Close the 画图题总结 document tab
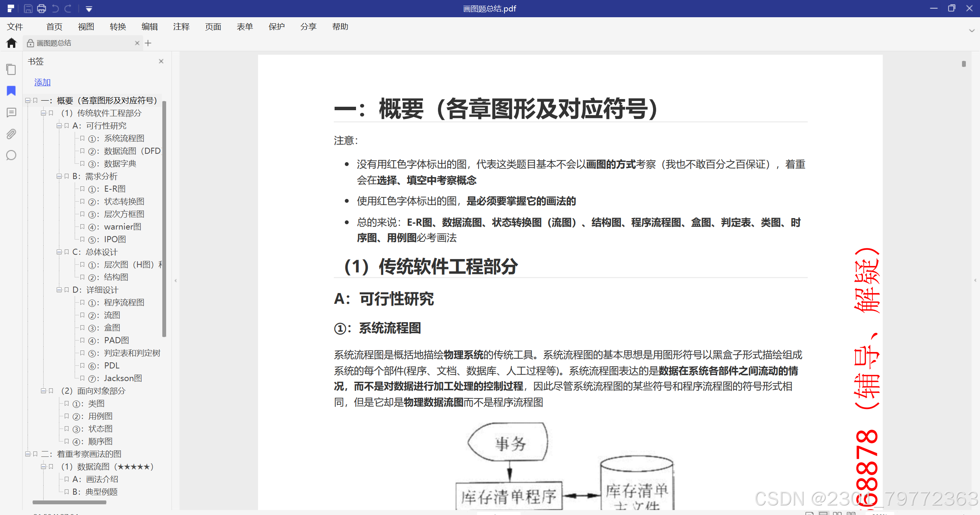 (137, 43)
